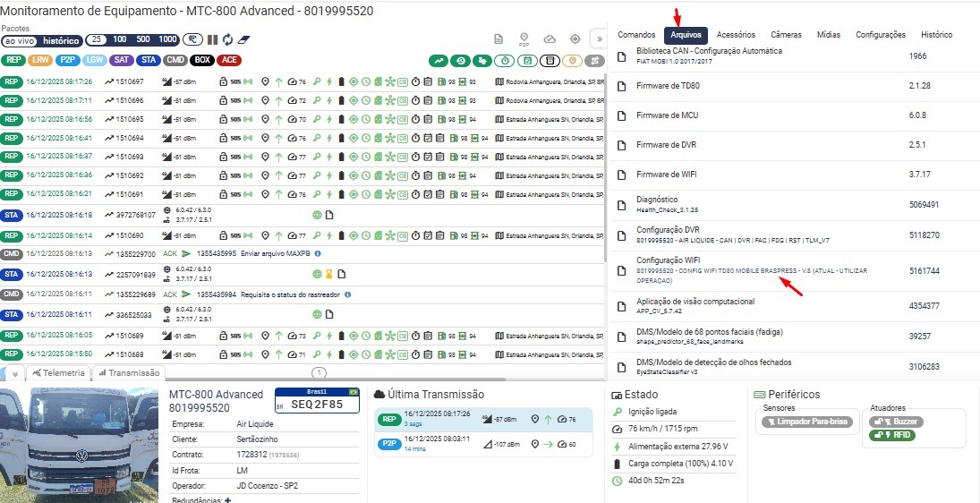
Task: Toggle the CMD packet filter
Action: coord(176,61)
